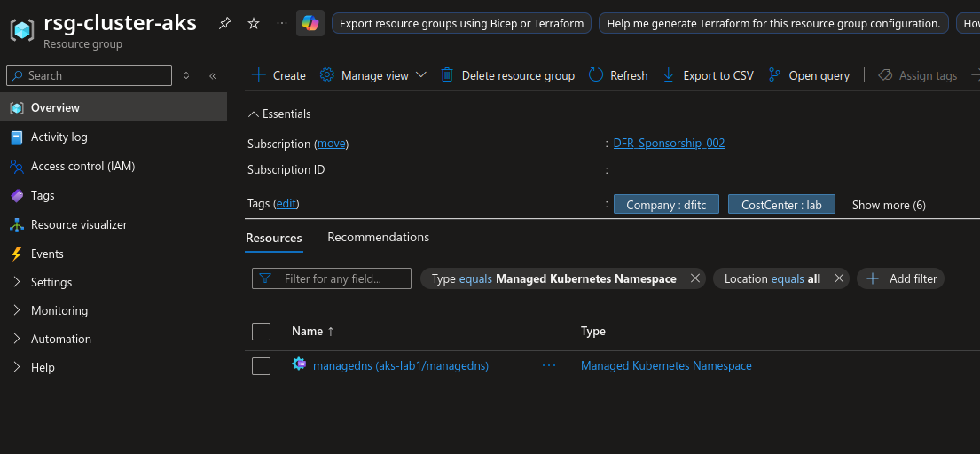Click the managedns namespace resource icon

click(x=299, y=364)
